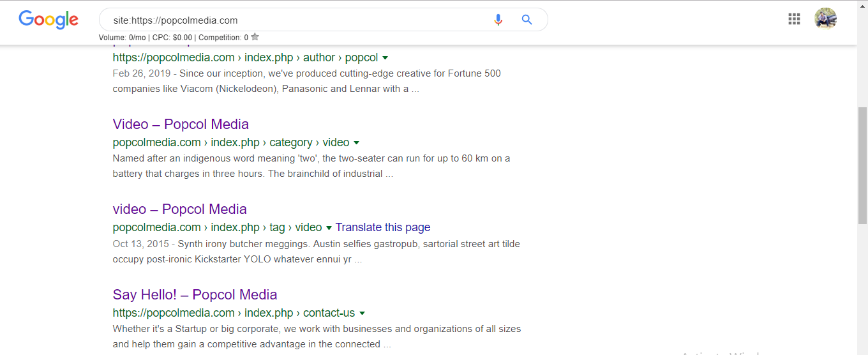This screenshot has width=868, height=355.
Task: Click the page's vertical scrollbar thumb
Action: pyautogui.click(x=863, y=166)
